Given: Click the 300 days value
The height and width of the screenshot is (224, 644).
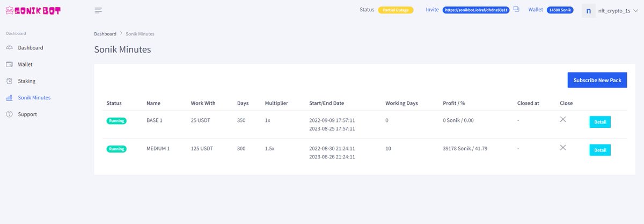Looking at the screenshot, I should click(x=241, y=148).
